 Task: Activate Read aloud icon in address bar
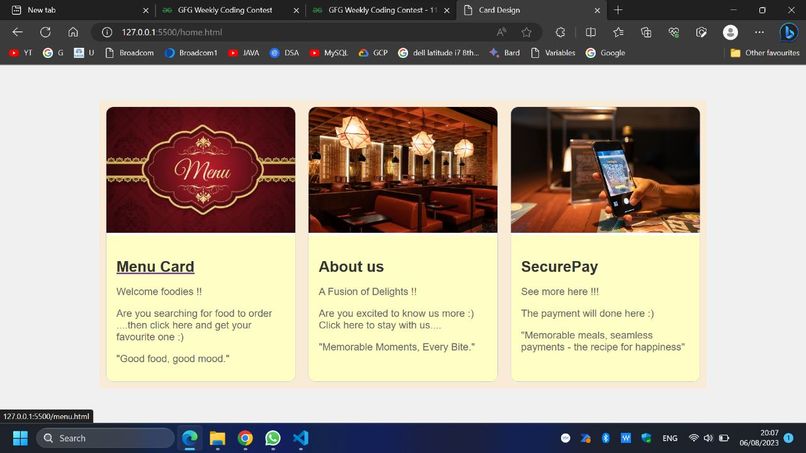(501, 32)
